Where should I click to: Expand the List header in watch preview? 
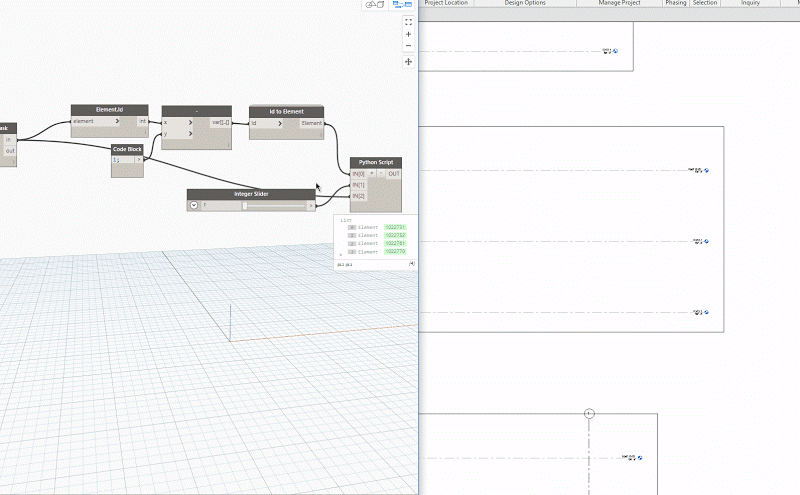[x=346, y=220]
